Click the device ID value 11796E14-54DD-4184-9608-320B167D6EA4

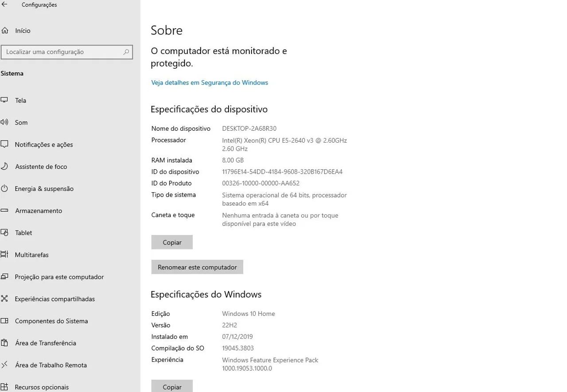[x=282, y=172]
